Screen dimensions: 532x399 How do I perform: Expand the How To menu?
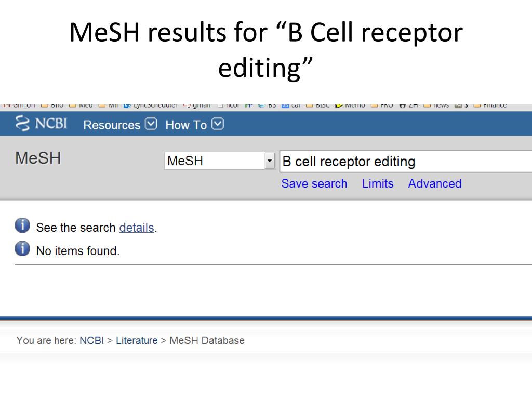coord(195,125)
